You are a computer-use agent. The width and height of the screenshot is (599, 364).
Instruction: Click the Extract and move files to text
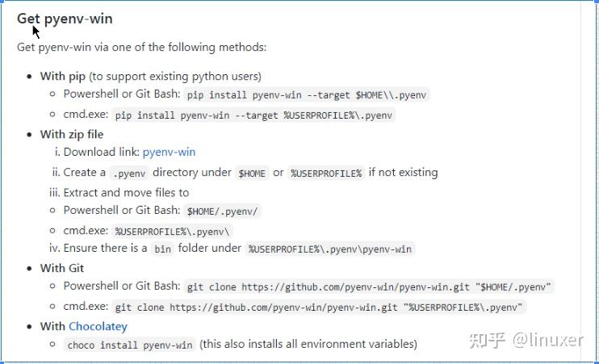[126, 193]
